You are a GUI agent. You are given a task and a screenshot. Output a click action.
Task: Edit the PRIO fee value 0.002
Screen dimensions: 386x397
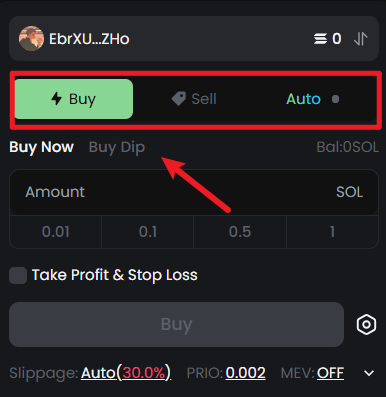tap(245, 373)
